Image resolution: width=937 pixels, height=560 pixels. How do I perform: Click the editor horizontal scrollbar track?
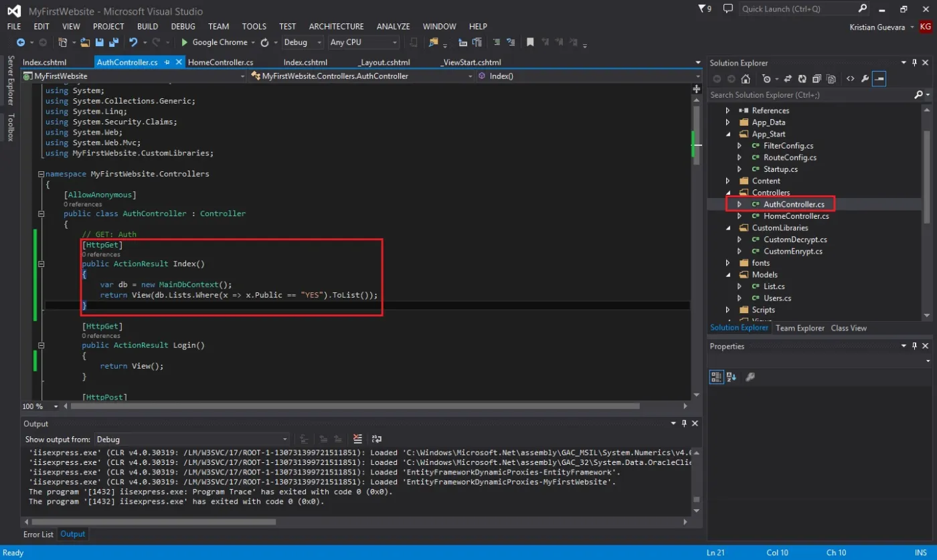pyautogui.click(x=375, y=406)
